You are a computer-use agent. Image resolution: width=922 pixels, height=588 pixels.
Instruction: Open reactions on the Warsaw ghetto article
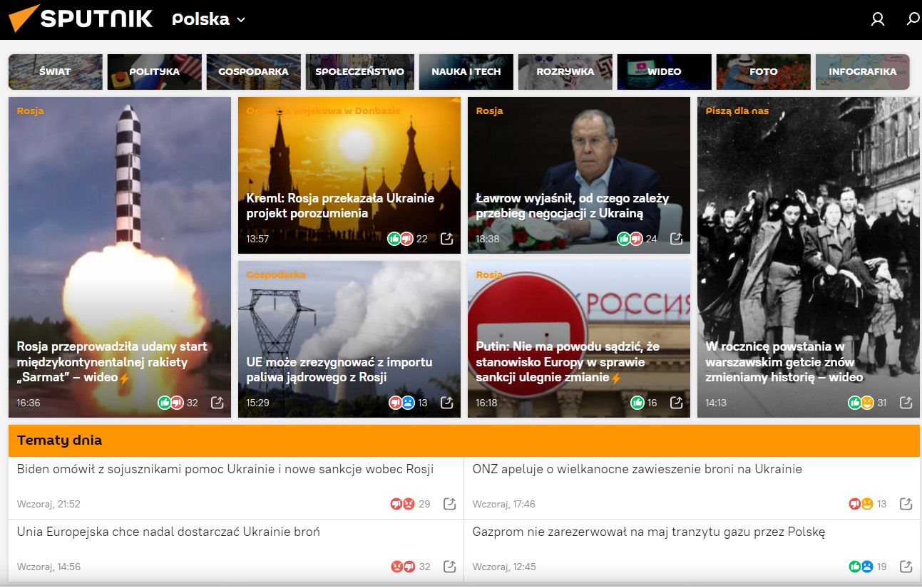tap(867, 403)
